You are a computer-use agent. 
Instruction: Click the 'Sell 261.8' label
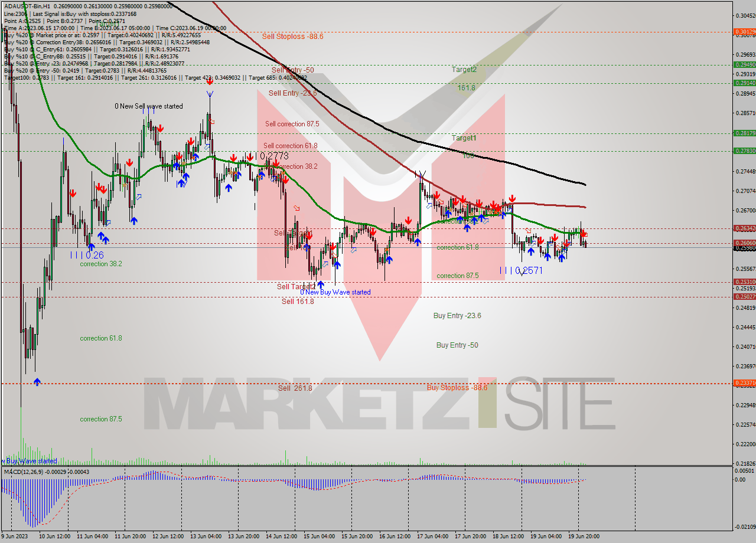(x=295, y=388)
